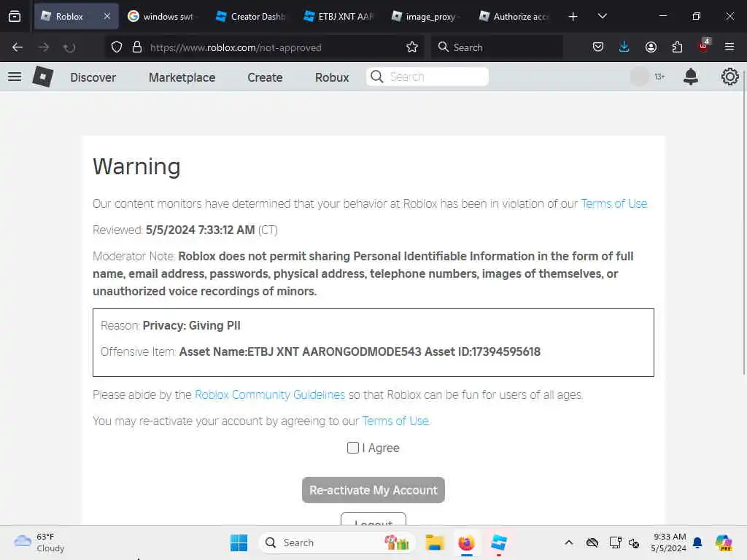This screenshot has height=560, width=747.
Task: Switch to the Creator Dashboard tab
Action: point(250,16)
